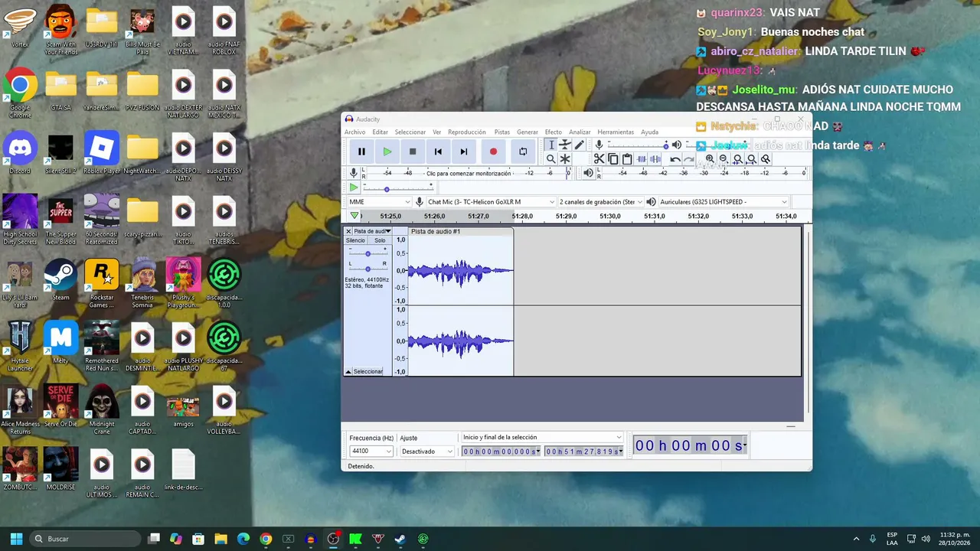Viewport: 980px width, 551px height.
Task: Pause playback in Audacity
Action: click(361, 152)
